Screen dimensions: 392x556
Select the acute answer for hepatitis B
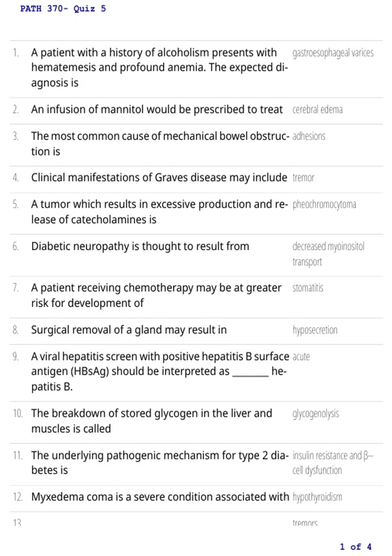pos(301,356)
